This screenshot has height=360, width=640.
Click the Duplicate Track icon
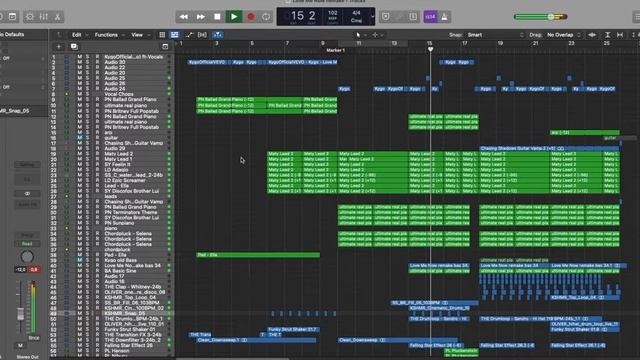point(74,47)
